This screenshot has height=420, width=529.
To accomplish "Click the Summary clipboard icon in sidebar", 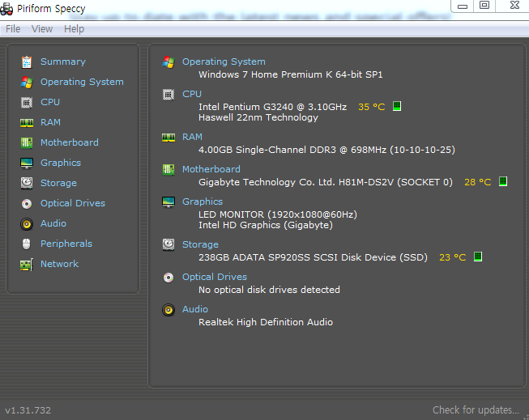I will tap(27, 62).
